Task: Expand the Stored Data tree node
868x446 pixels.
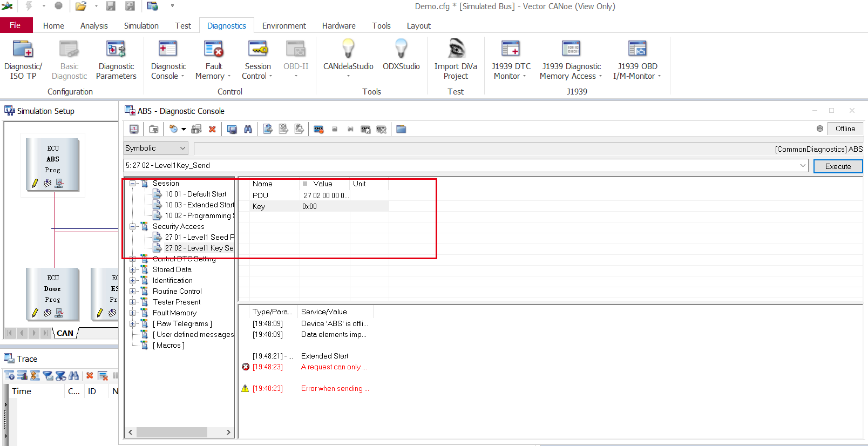Action: coord(133,270)
